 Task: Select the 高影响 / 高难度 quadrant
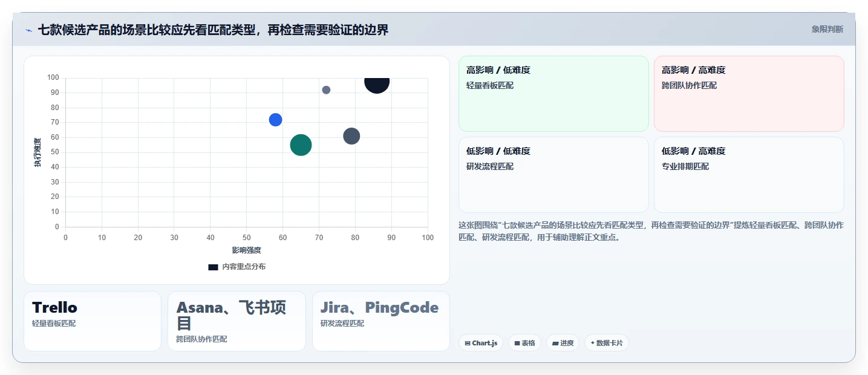coord(749,94)
